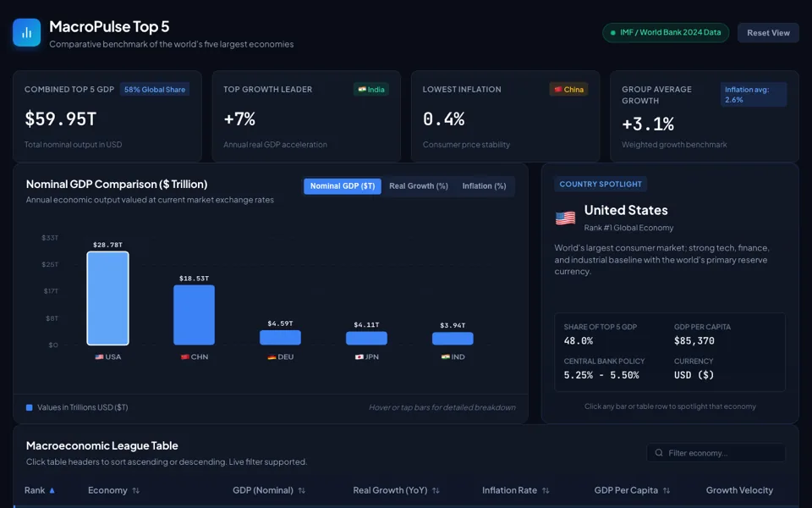Click the $3.94T label above the IND bar
The width and height of the screenshot is (812, 508).
pyautogui.click(x=453, y=325)
